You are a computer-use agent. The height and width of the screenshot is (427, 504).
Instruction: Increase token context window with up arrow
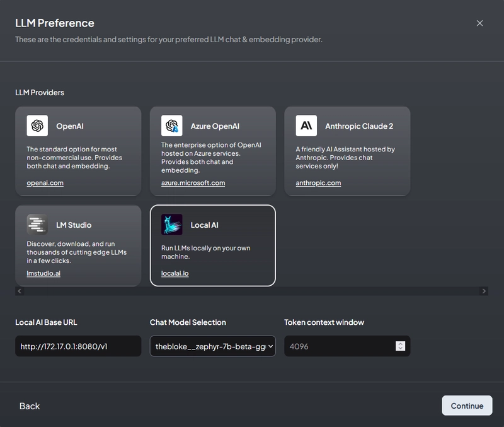click(401, 344)
